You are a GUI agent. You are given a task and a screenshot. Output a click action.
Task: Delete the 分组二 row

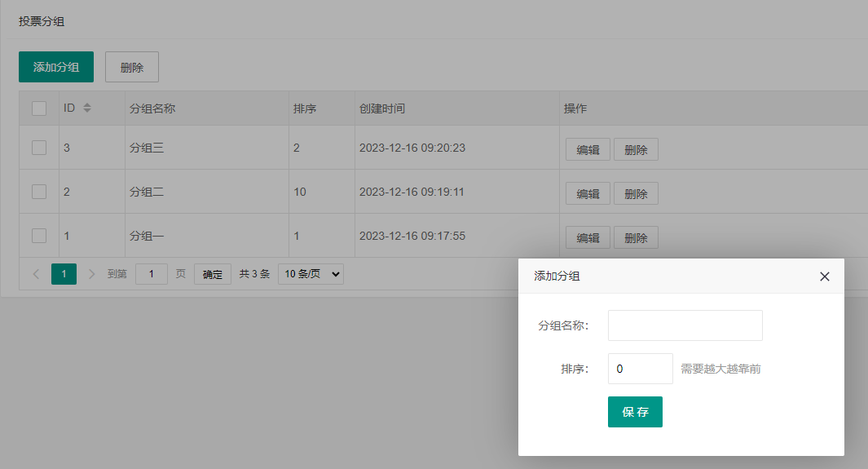(636, 193)
